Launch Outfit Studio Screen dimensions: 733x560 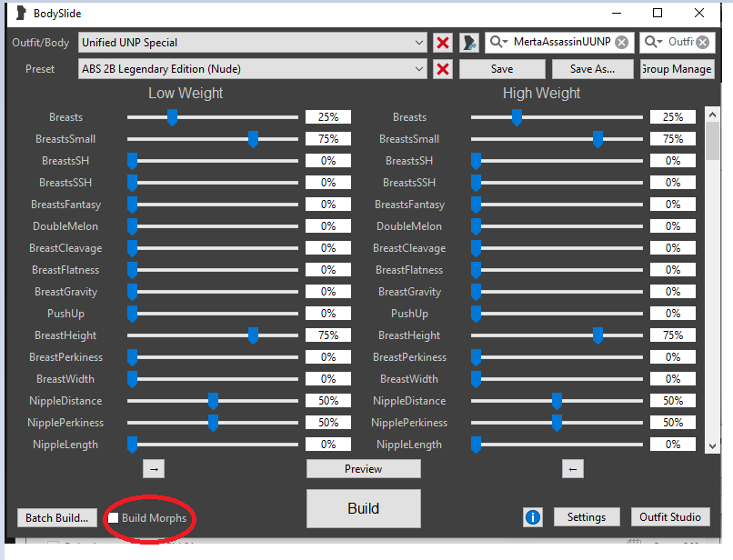(x=670, y=517)
